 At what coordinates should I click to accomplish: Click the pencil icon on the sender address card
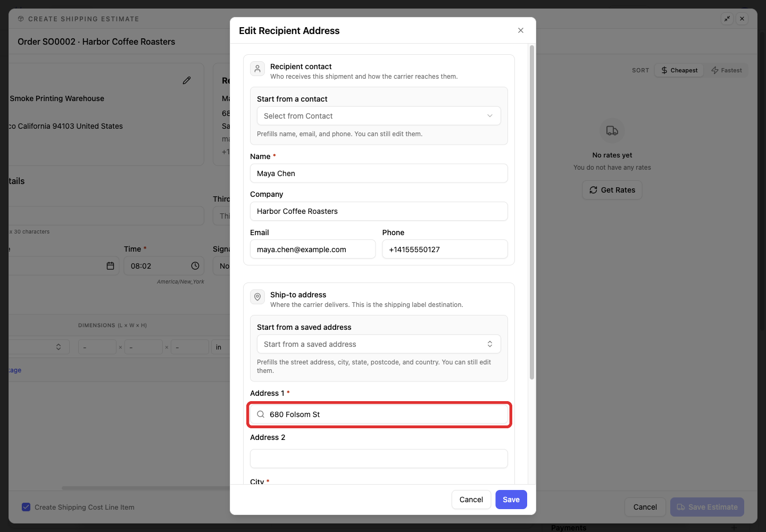pos(187,80)
